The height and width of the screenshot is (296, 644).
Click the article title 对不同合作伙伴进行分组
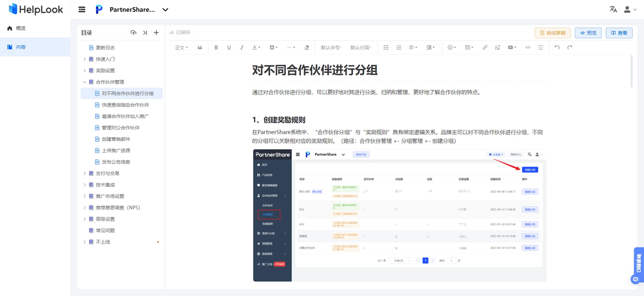pyautogui.click(x=314, y=70)
